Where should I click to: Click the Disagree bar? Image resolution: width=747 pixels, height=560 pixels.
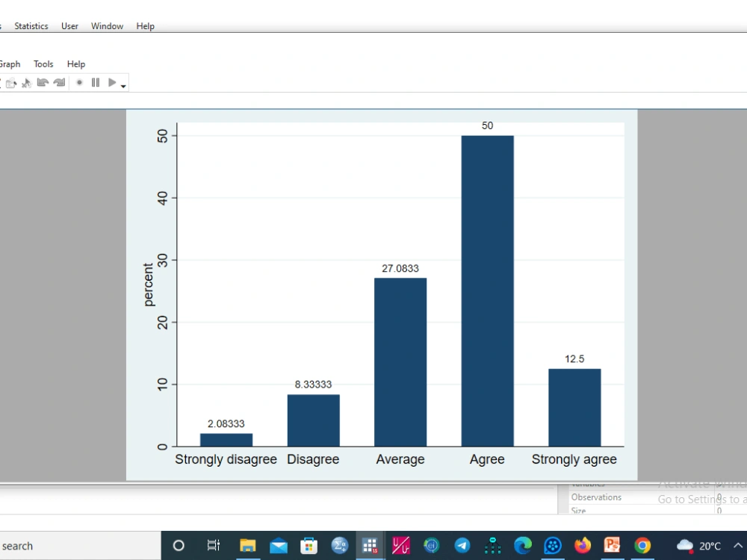[314, 420]
